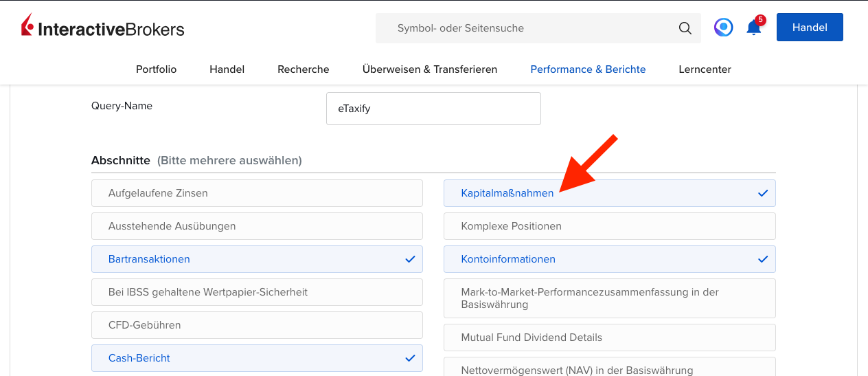Open the Recherche menu

[303, 69]
